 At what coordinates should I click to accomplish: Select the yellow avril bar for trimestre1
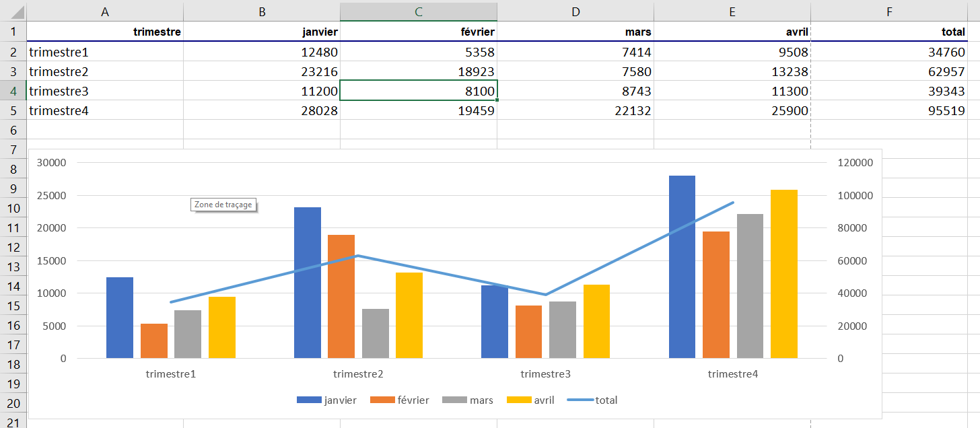222,328
